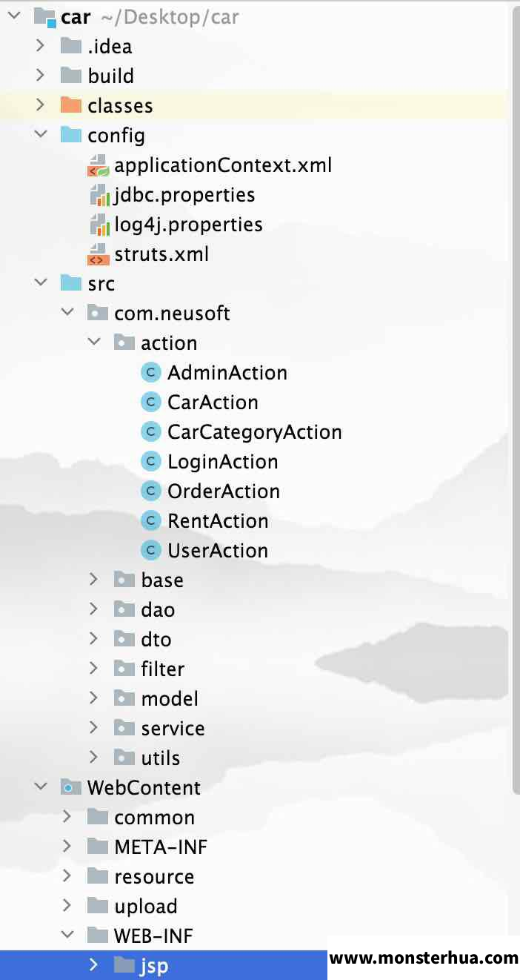Click the WebContent web module folder icon
This screenshot has height=980, width=520.
click(x=71, y=787)
